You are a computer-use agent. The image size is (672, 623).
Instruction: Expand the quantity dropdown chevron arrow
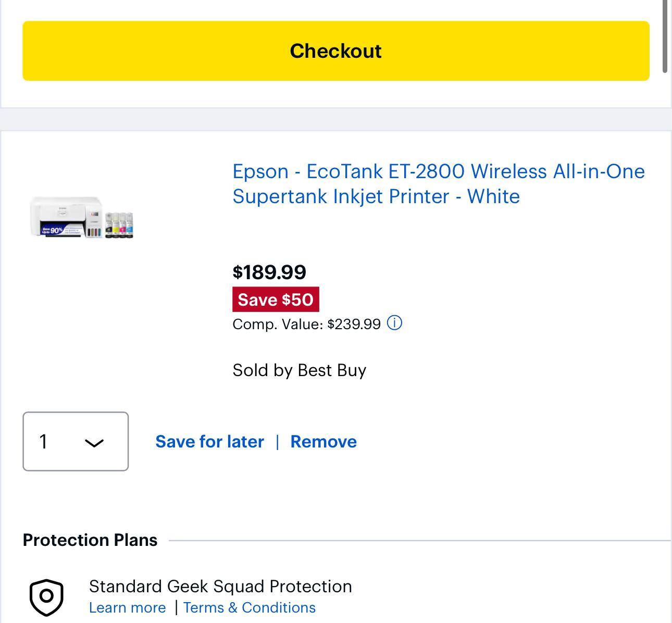tap(94, 442)
